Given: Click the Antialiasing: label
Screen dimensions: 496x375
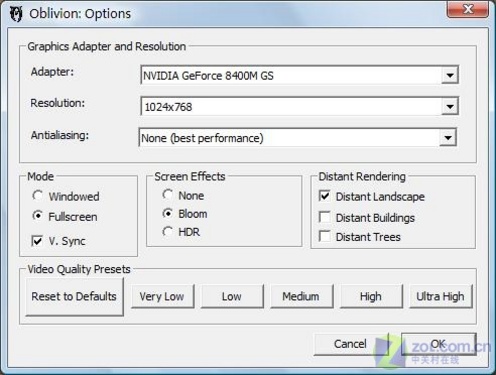Looking at the screenshot, I should pyautogui.click(x=60, y=135).
